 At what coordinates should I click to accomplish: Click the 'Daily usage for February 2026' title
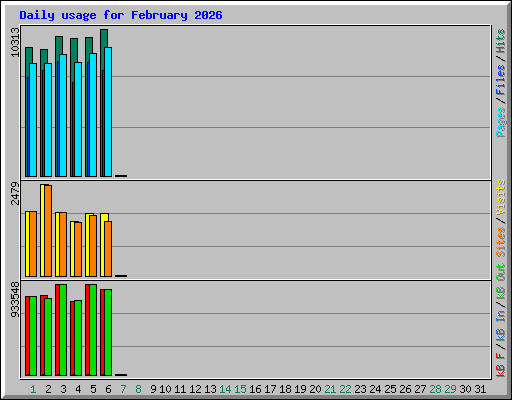121,15
